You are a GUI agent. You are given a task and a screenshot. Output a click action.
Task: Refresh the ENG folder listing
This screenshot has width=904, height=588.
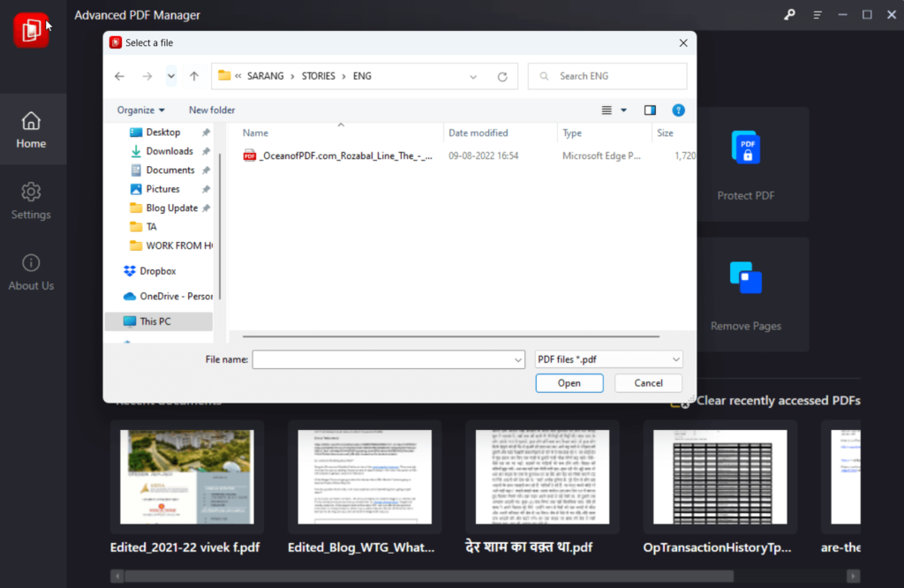pos(502,77)
